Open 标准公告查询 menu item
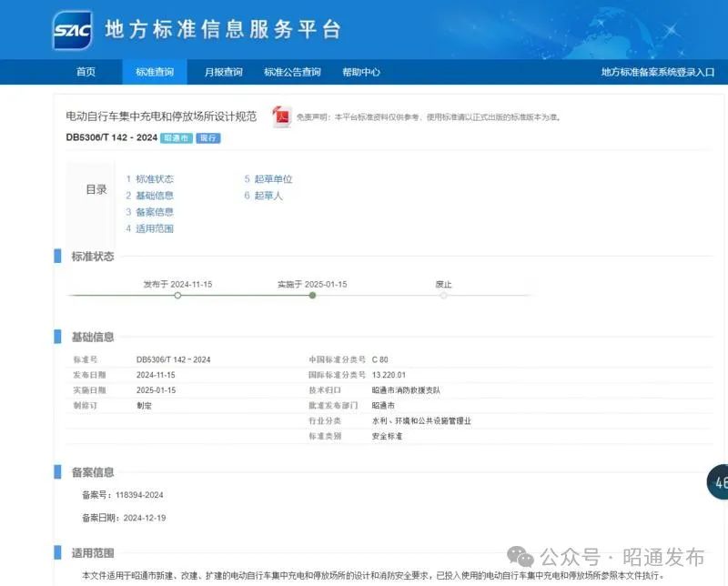The width and height of the screenshot is (728, 586). tap(292, 72)
